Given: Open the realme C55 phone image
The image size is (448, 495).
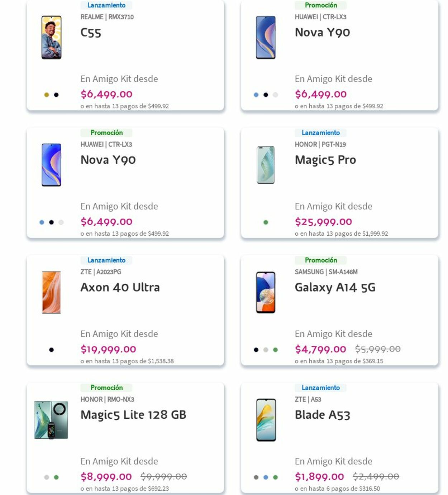Looking at the screenshot, I should point(51,38).
